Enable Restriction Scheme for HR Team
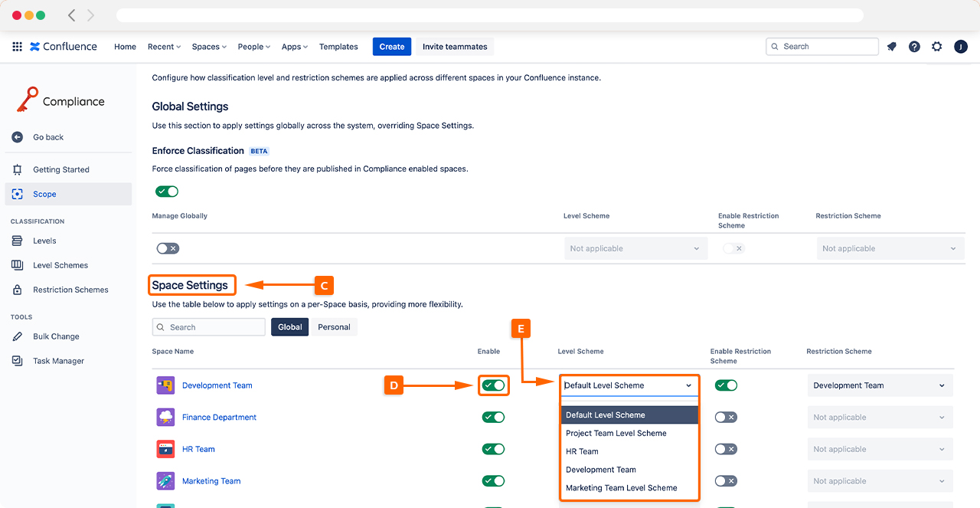The image size is (980, 508). [x=726, y=450]
